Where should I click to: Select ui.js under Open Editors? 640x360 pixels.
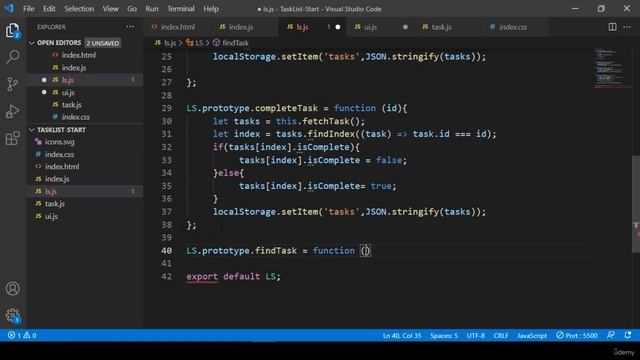[85, 92]
